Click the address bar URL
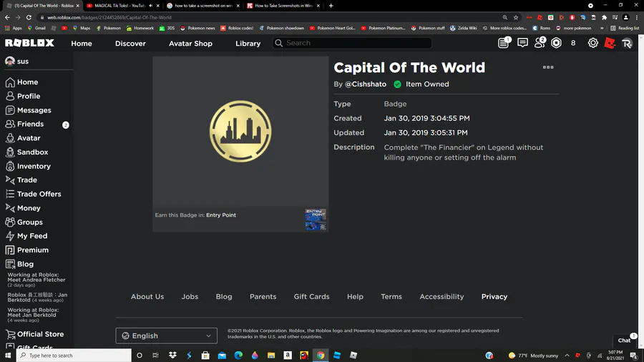The height and width of the screenshot is (362, 644). (109, 18)
